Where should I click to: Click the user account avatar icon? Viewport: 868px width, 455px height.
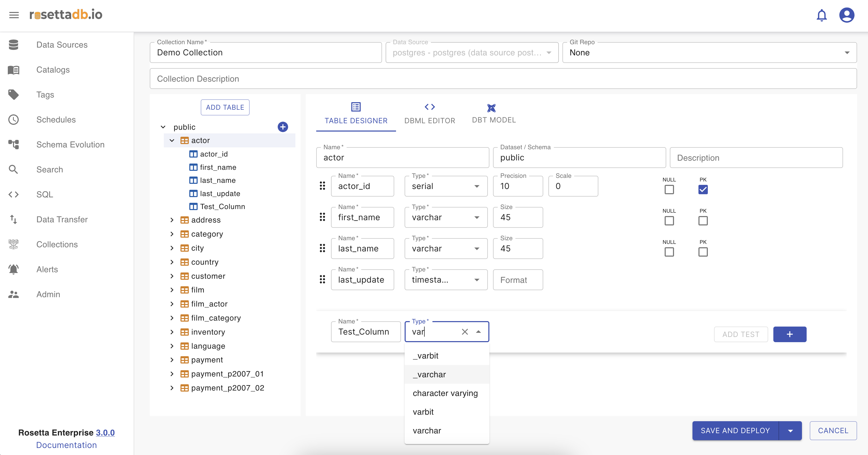click(x=846, y=15)
